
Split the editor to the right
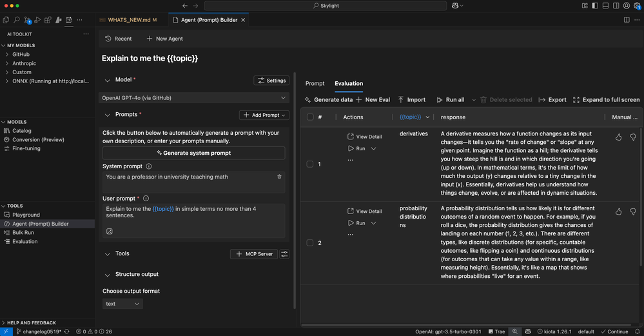point(627,20)
